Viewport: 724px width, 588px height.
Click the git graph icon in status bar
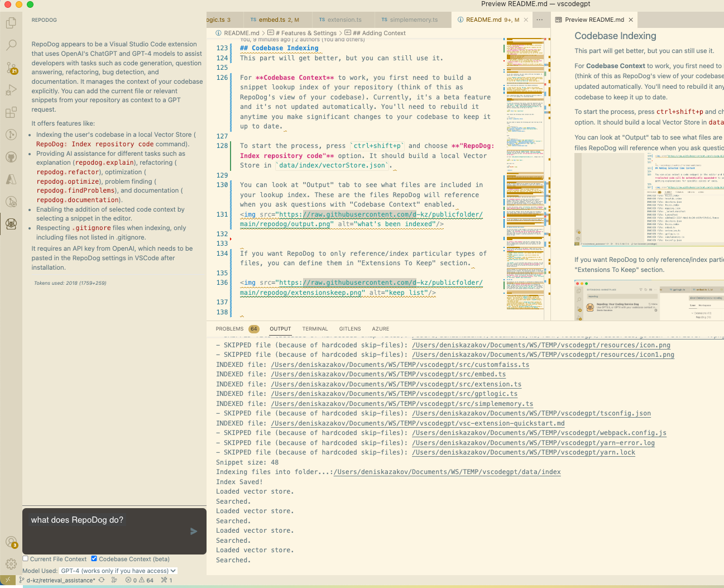114,580
